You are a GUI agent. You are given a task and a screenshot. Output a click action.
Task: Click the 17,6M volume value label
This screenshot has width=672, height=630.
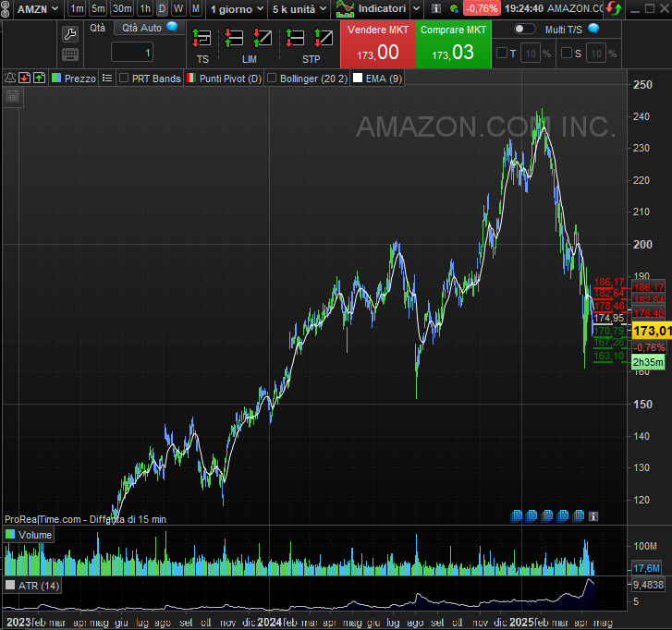(x=647, y=568)
